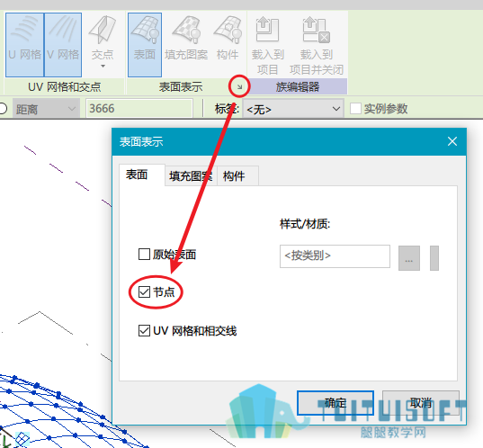The height and width of the screenshot is (448, 483).
Task: Click the UV 网格和交点 panel label
Action: tap(65, 87)
